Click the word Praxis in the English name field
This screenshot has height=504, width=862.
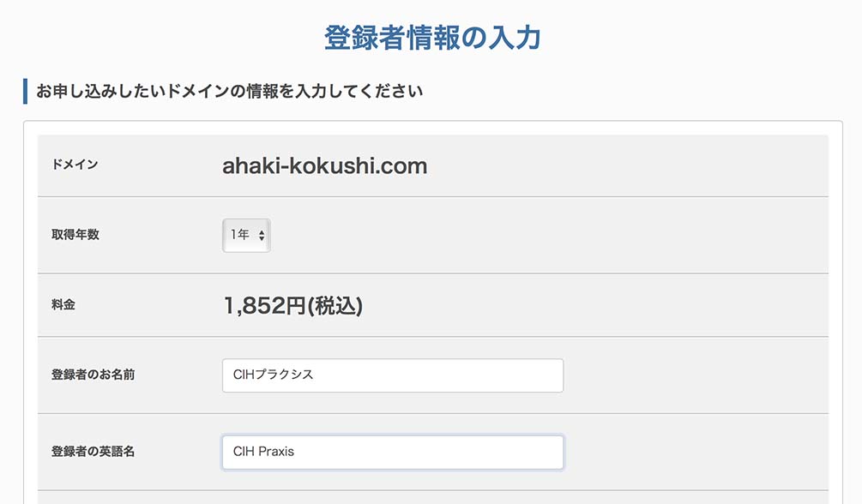pos(276,452)
